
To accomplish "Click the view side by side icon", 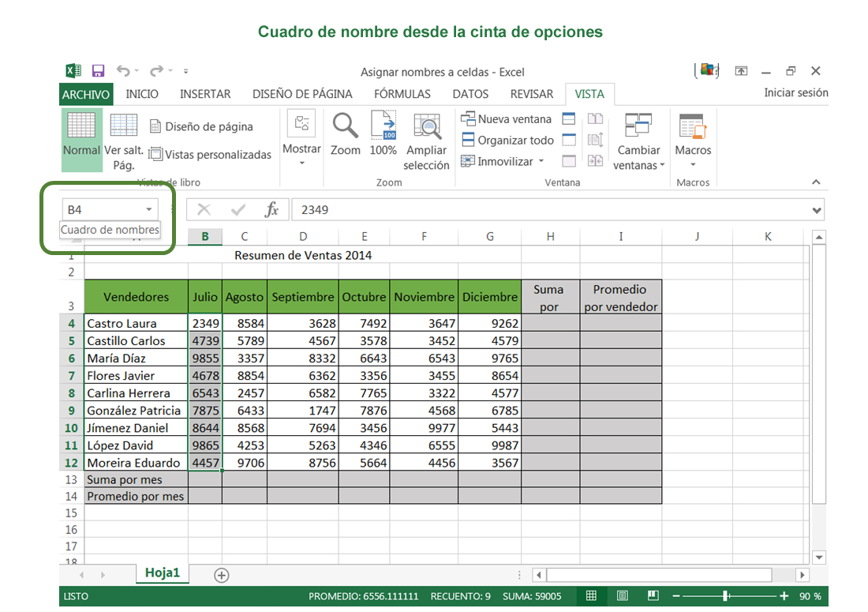I will pos(595,118).
